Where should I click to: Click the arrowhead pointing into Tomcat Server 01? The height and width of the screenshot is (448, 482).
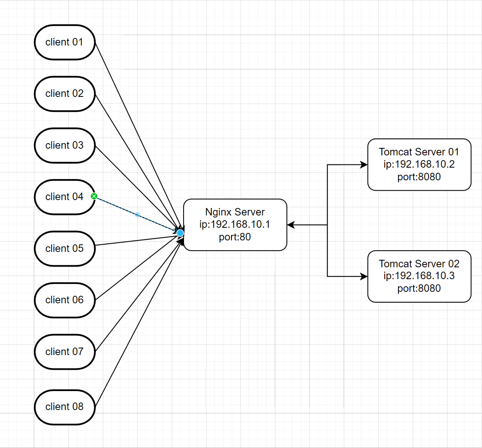[364, 164]
